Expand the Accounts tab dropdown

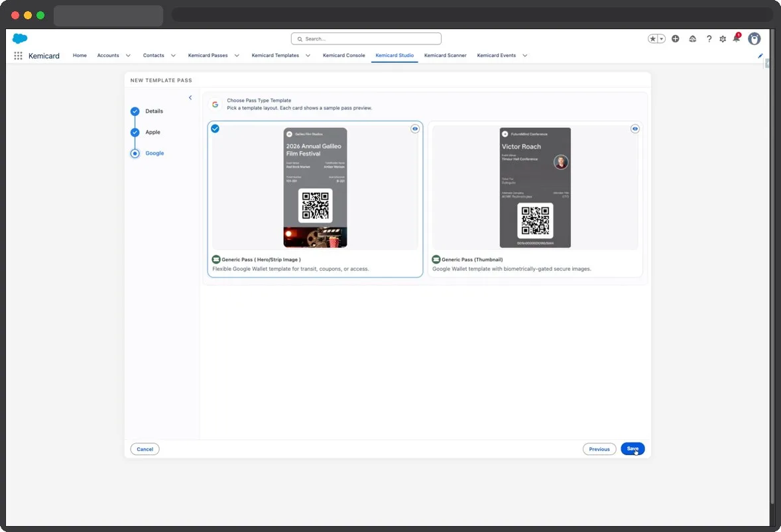click(128, 56)
